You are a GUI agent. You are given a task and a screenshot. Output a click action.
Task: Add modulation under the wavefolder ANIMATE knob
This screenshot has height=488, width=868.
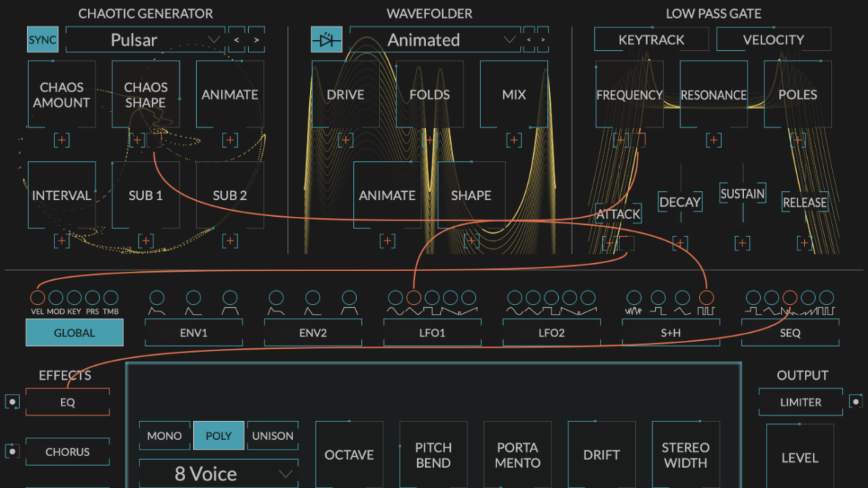(387, 241)
